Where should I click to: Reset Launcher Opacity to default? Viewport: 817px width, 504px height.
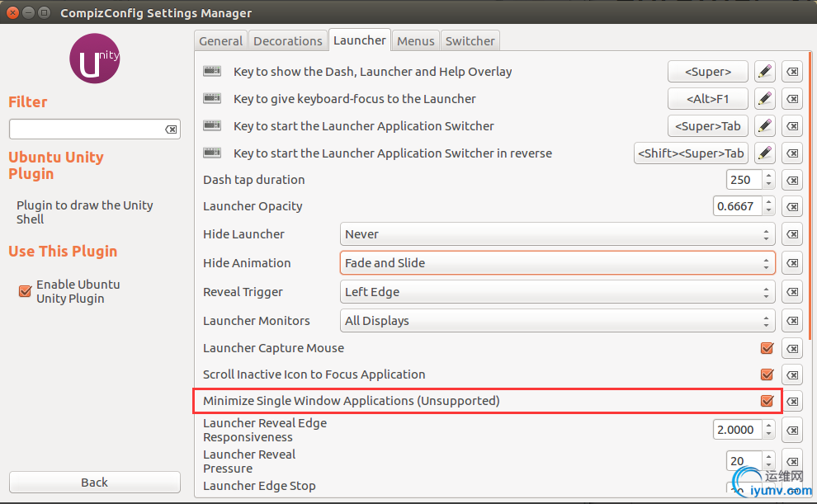click(792, 207)
